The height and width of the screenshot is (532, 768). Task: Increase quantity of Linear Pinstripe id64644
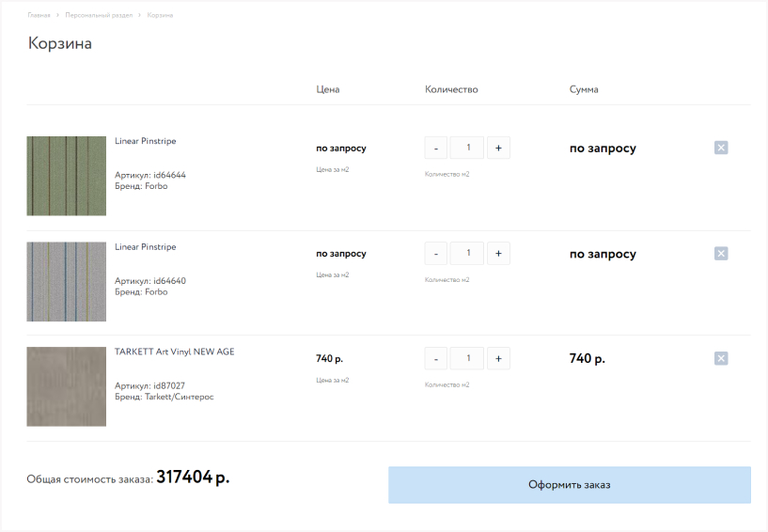(498, 148)
